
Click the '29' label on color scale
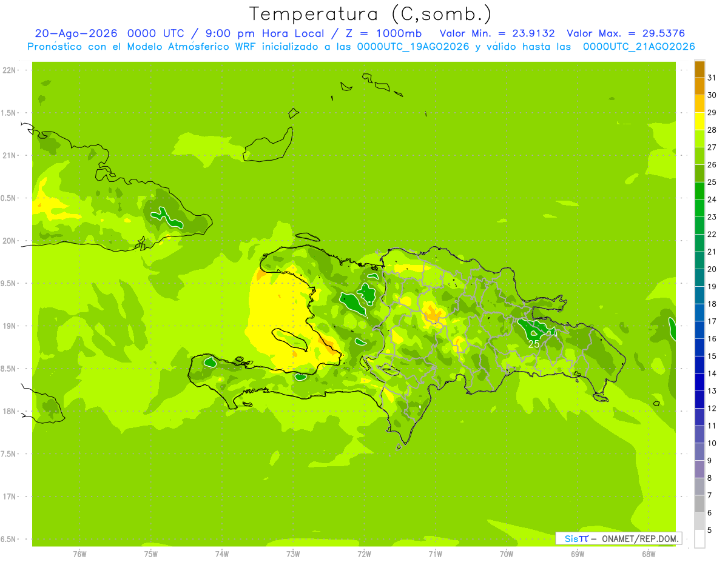[712, 113]
